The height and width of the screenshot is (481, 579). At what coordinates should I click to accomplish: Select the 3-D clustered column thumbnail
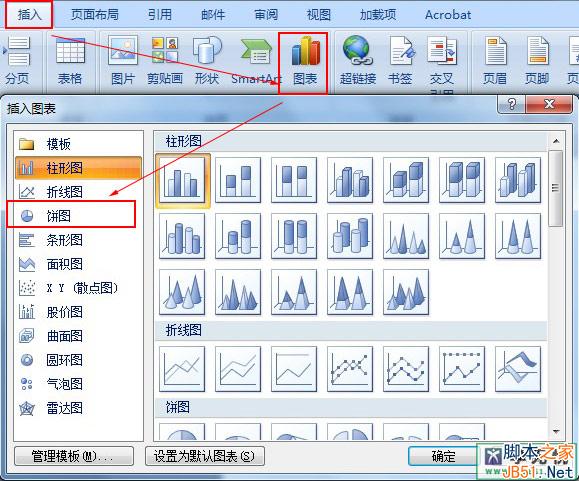coord(350,180)
